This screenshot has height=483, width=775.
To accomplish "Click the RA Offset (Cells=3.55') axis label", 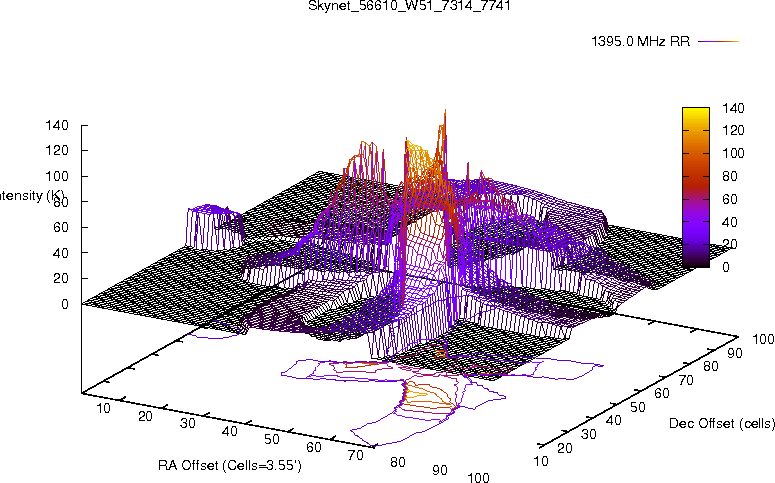I will click(229, 466).
